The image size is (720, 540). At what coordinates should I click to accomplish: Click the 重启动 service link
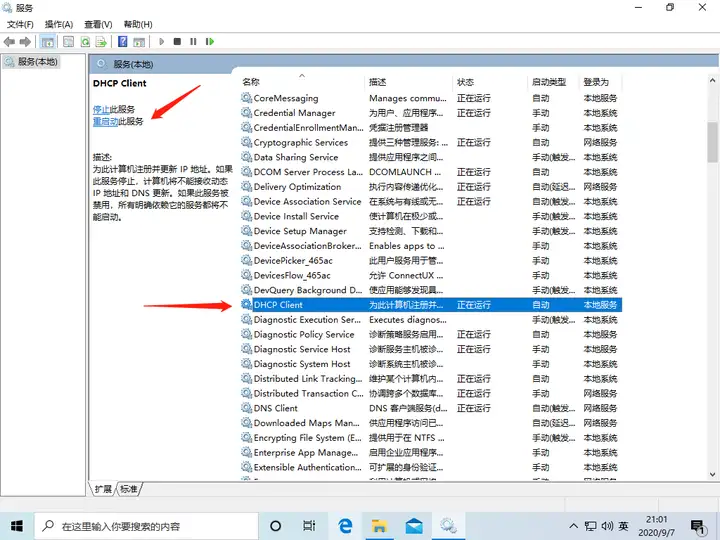105,121
